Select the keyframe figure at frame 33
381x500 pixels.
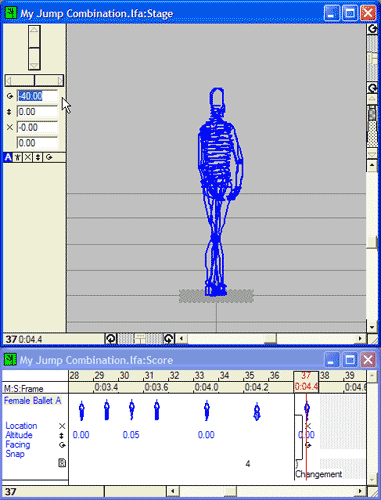point(207,410)
